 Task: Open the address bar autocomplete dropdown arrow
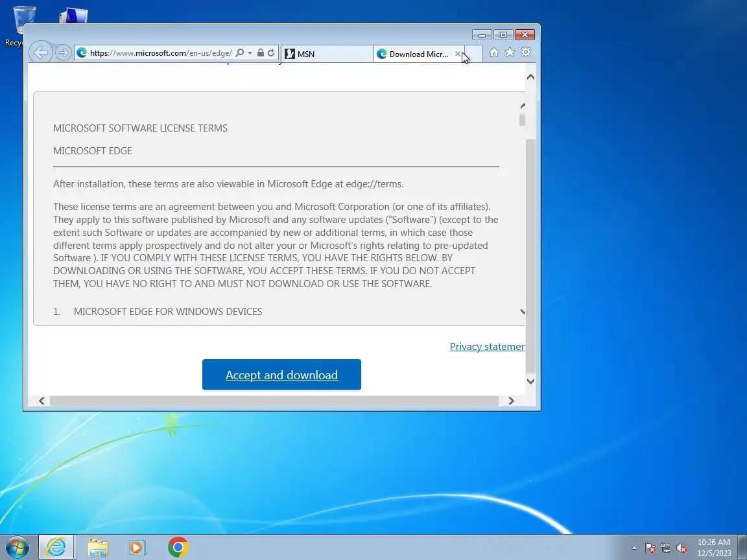250,53
